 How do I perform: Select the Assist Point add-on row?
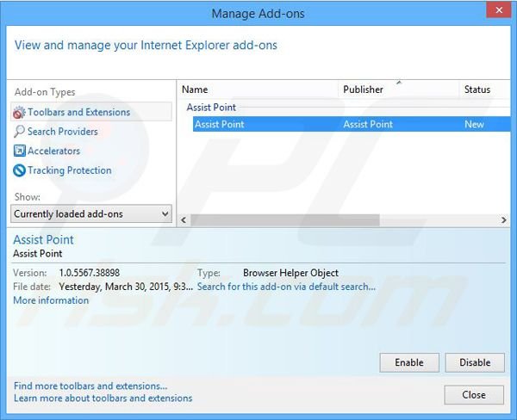tap(352, 124)
